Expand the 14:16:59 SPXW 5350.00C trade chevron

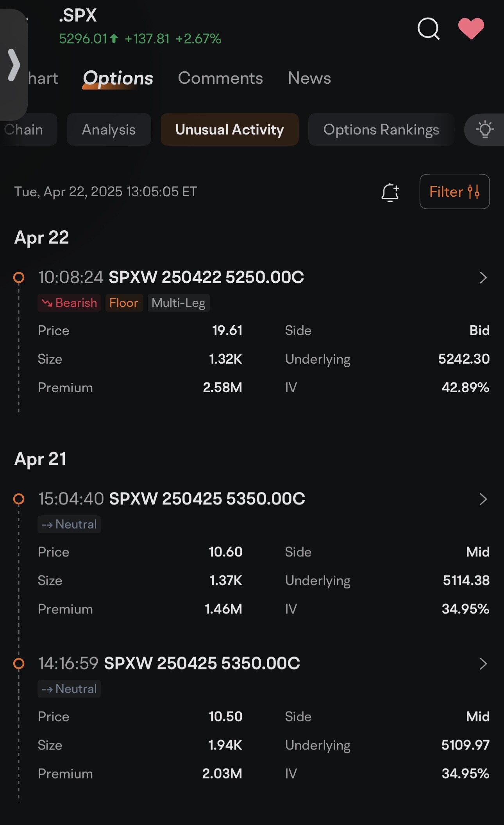tap(483, 664)
